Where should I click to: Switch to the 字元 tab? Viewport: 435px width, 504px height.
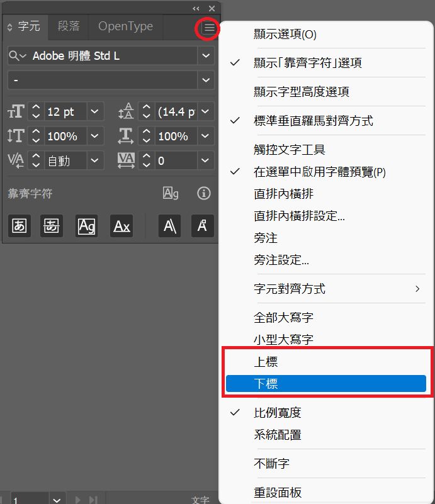(29, 26)
